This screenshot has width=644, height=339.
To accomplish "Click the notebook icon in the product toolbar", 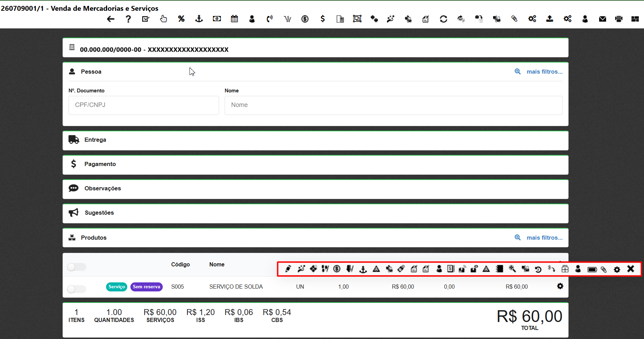I will (x=500, y=269).
